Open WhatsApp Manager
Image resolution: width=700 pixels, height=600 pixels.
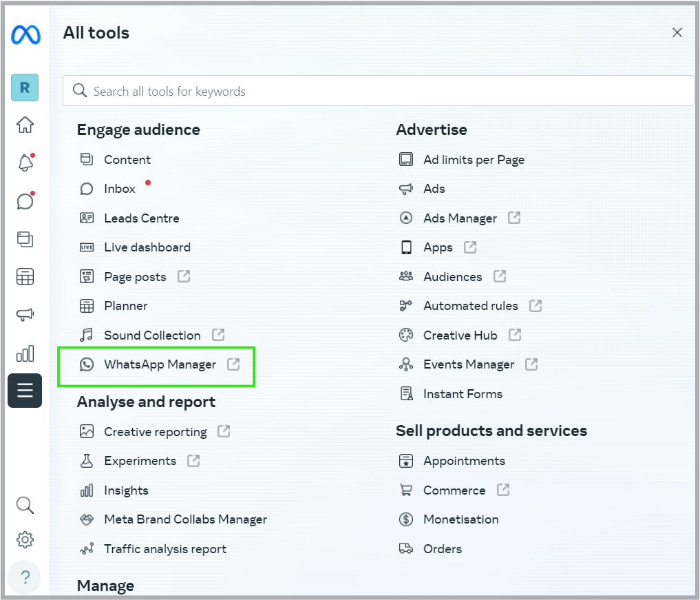[x=160, y=364]
